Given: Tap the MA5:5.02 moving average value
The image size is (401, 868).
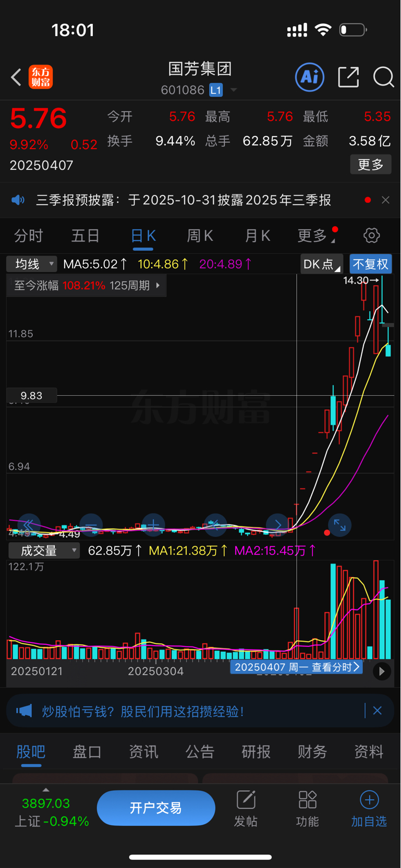Looking at the screenshot, I should click(x=95, y=264).
